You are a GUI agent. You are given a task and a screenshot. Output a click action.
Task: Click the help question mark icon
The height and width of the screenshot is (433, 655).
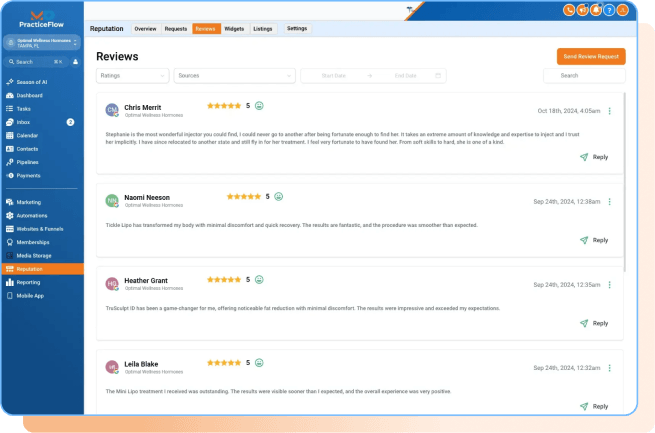609,10
